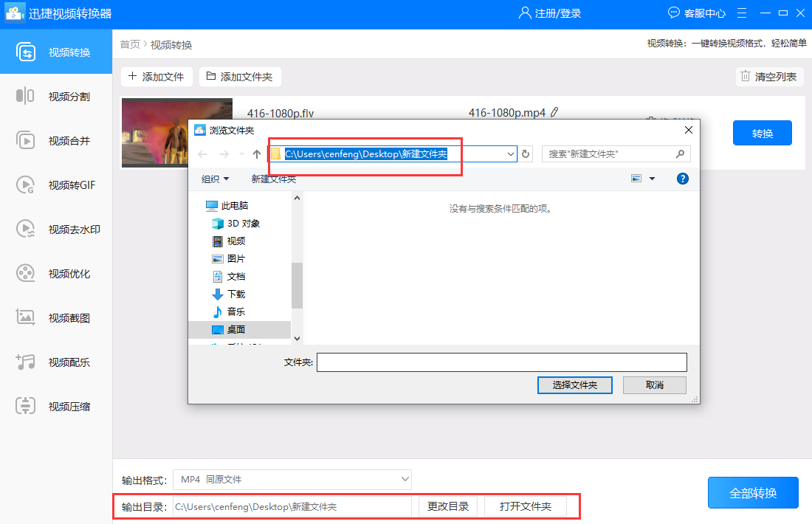Select 下载 folder in the tree

(228, 294)
